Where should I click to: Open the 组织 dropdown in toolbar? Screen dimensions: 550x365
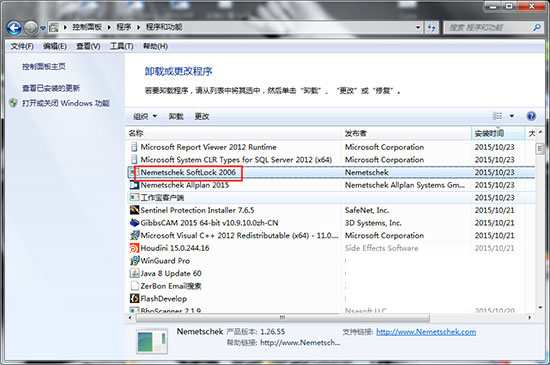[x=145, y=116]
